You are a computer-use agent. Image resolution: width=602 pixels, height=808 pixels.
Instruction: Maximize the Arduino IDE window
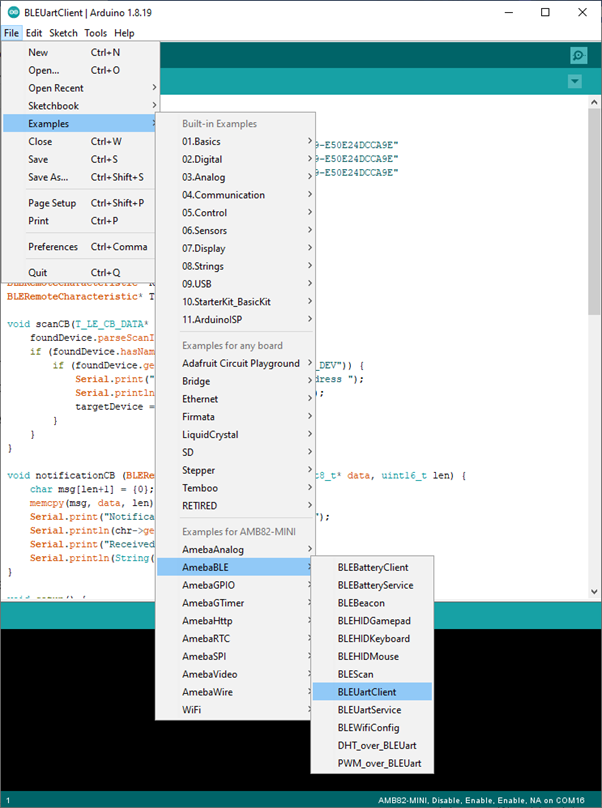tap(543, 12)
